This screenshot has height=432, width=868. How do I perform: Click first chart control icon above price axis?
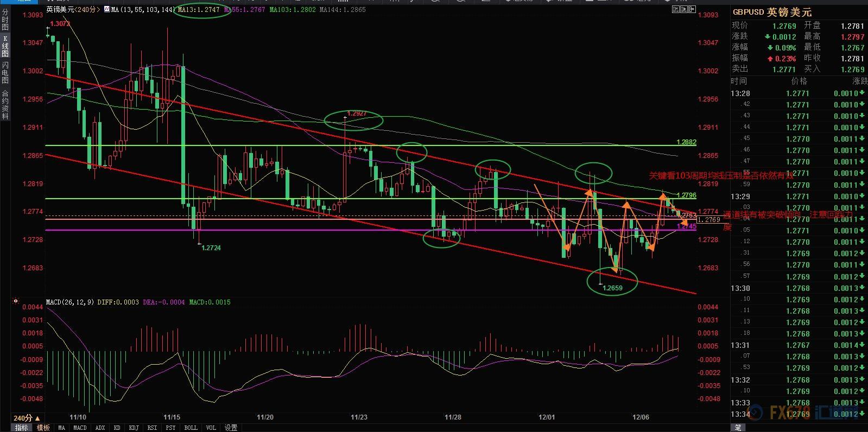[676, 9]
